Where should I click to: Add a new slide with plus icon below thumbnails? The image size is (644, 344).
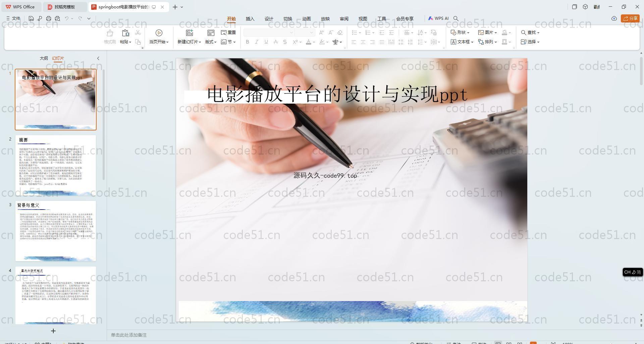coord(53,331)
